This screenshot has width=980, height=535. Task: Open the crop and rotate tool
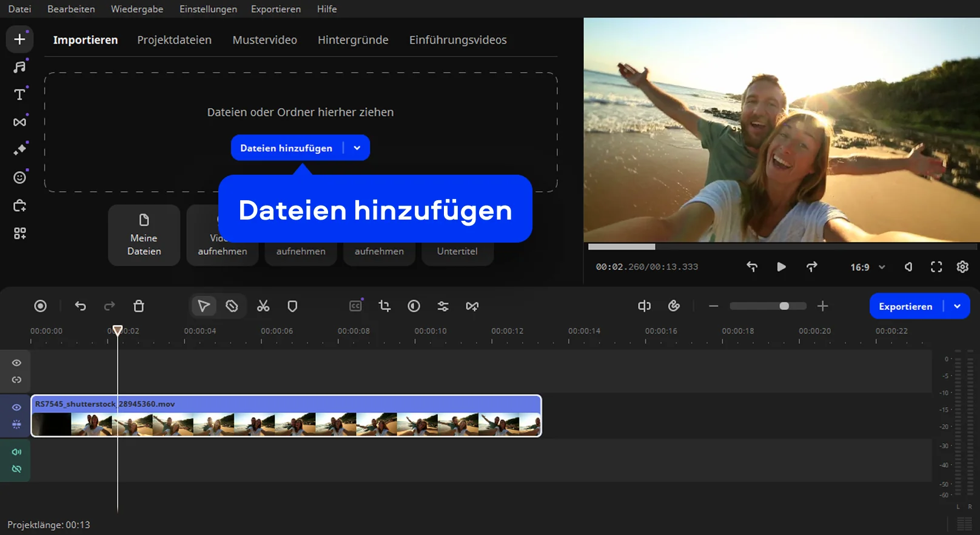pos(384,306)
